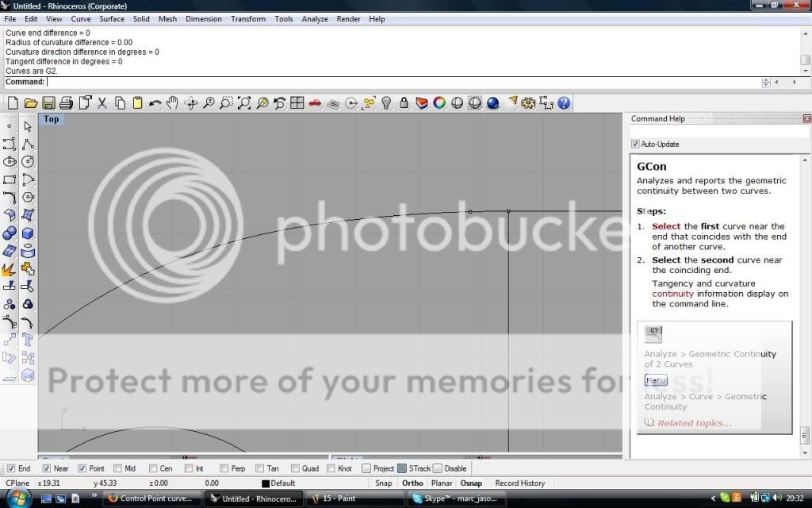Uncheck the End osnap checkbox
This screenshot has height=508, width=812.
tap(11, 468)
